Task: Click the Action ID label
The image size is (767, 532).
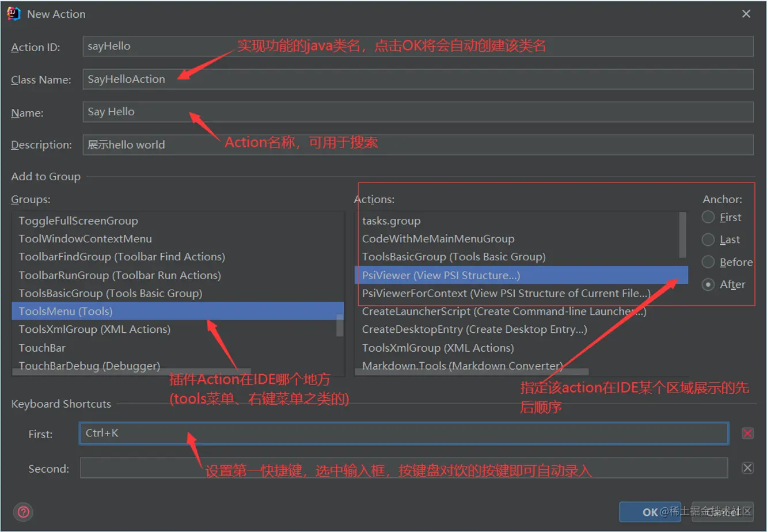Action: click(x=36, y=47)
